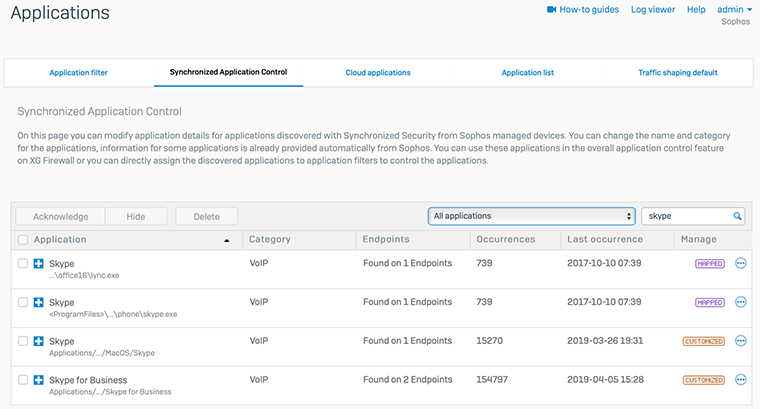Click the path '...\office16\lync.exe'
Screen dimensions: 760x409
pyautogui.click(x=84, y=275)
